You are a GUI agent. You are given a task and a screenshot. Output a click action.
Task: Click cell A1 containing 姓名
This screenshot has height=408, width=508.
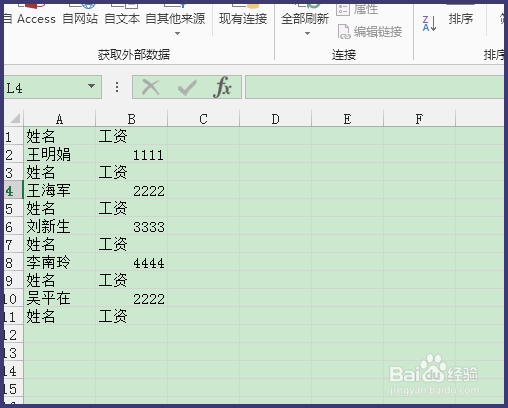tap(60, 136)
